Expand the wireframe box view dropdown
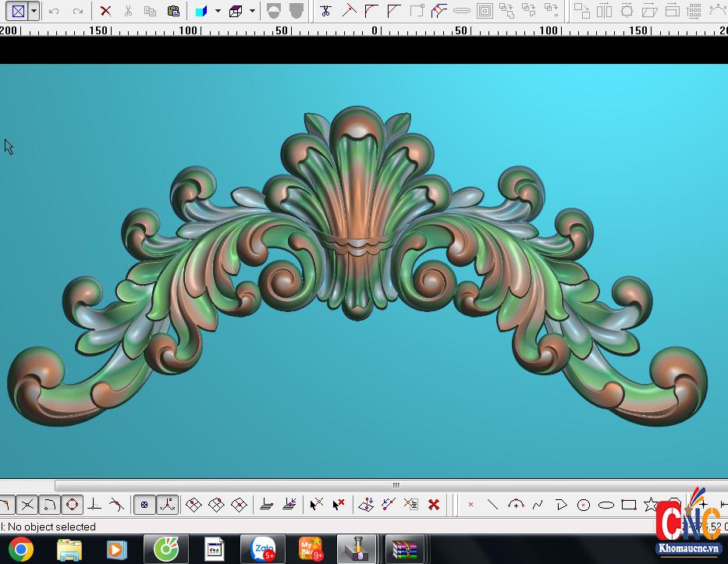 tap(252, 11)
